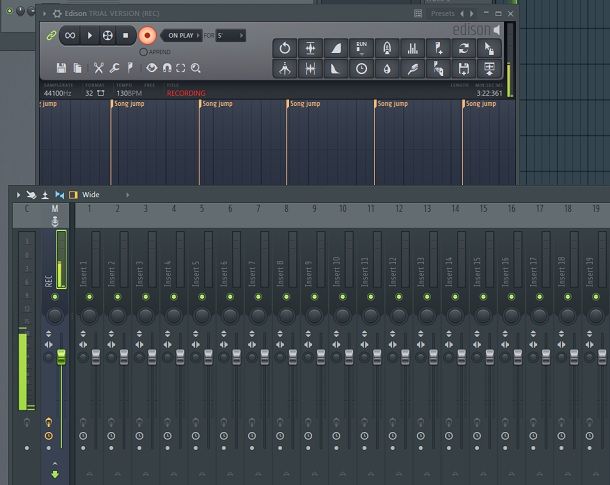Image resolution: width=610 pixels, height=485 pixels.
Task: Open Edison gear settings icon
Action: 57,14
